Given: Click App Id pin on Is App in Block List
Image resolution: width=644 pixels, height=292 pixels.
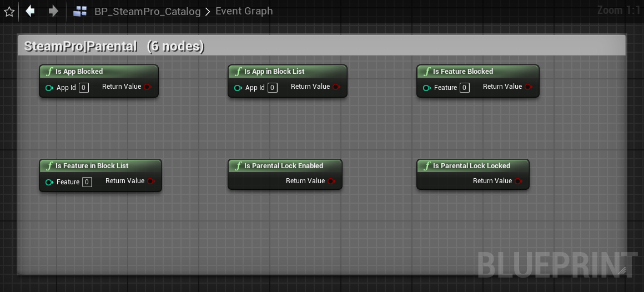Looking at the screenshot, I should click(238, 88).
